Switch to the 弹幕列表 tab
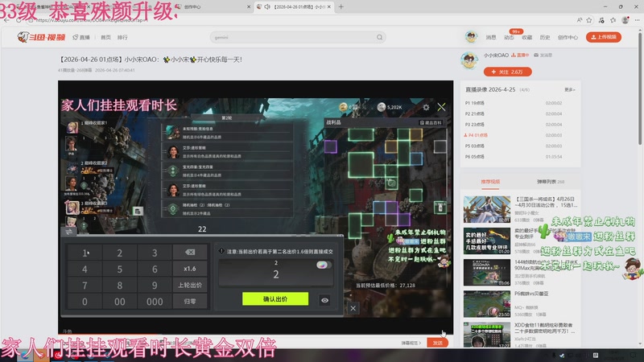Image resolution: width=644 pixels, height=362 pixels. tap(551, 182)
